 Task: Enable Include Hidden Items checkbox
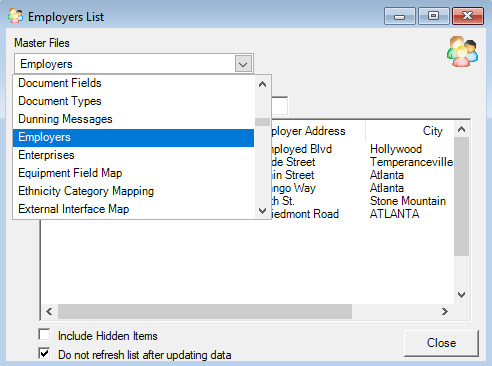click(x=44, y=335)
